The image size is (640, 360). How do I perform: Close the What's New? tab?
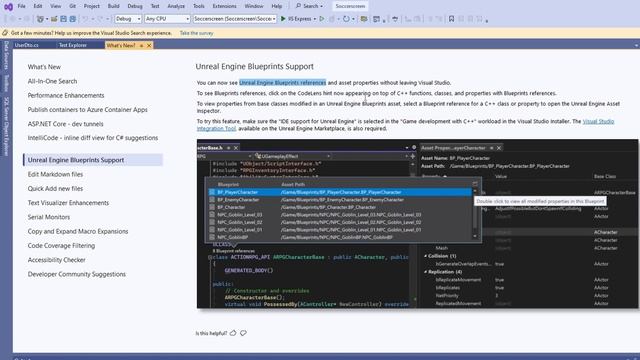149,45
